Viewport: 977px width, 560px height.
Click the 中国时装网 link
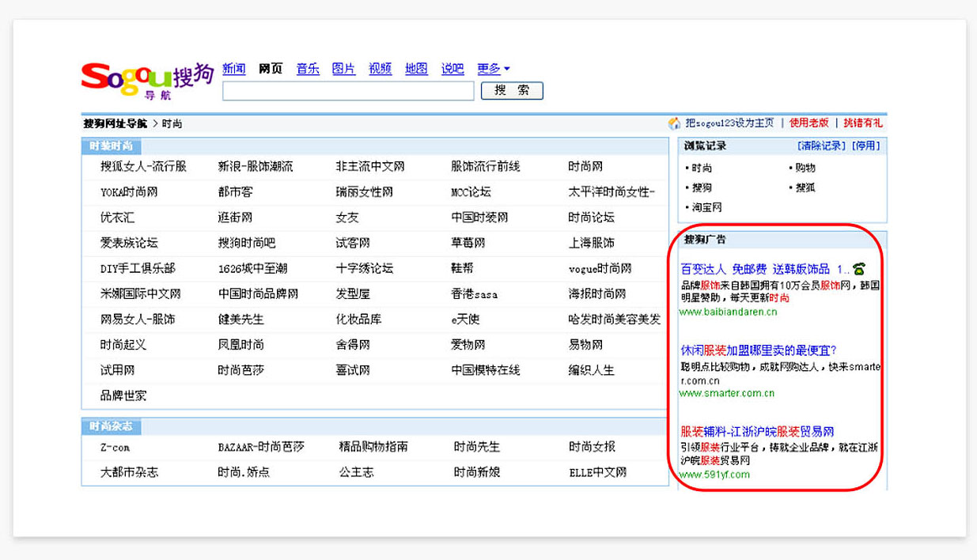click(x=479, y=218)
